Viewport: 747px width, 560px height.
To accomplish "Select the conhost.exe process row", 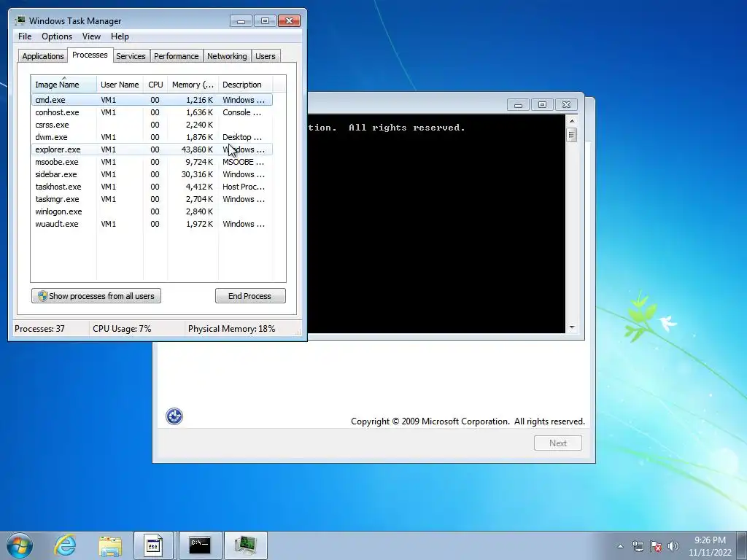I will point(152,112).
